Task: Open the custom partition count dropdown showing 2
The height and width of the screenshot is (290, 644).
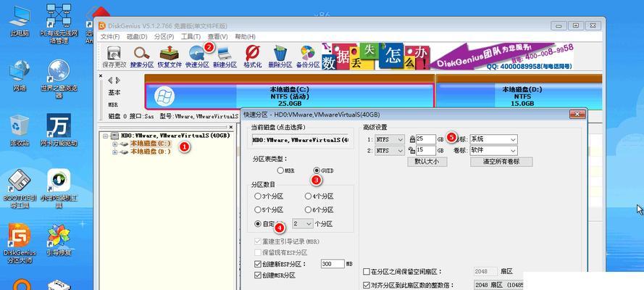Action: click(x=303, y=224)
